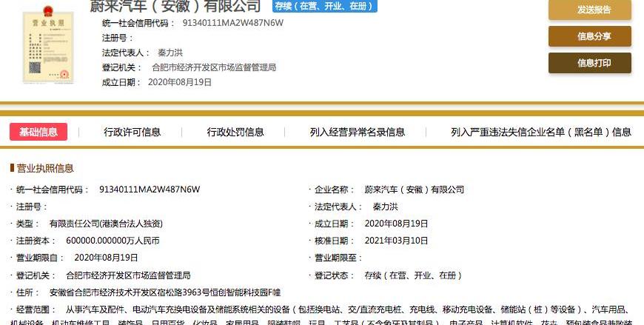Image resolution: width=644 pixels, height=325 pixels.
Task: Click legal representative 秦力洪 in the header
Action: click(170, 53)
